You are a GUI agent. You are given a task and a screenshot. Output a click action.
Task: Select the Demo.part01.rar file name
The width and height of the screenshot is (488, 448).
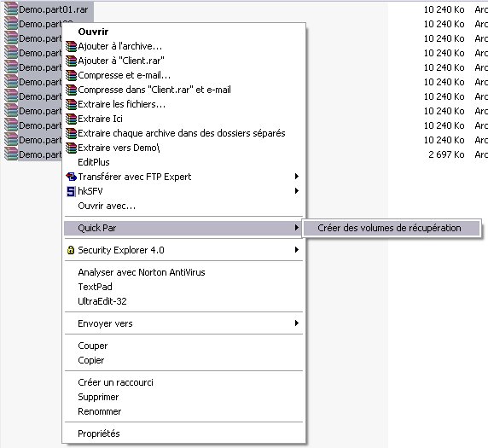(54, 9)
